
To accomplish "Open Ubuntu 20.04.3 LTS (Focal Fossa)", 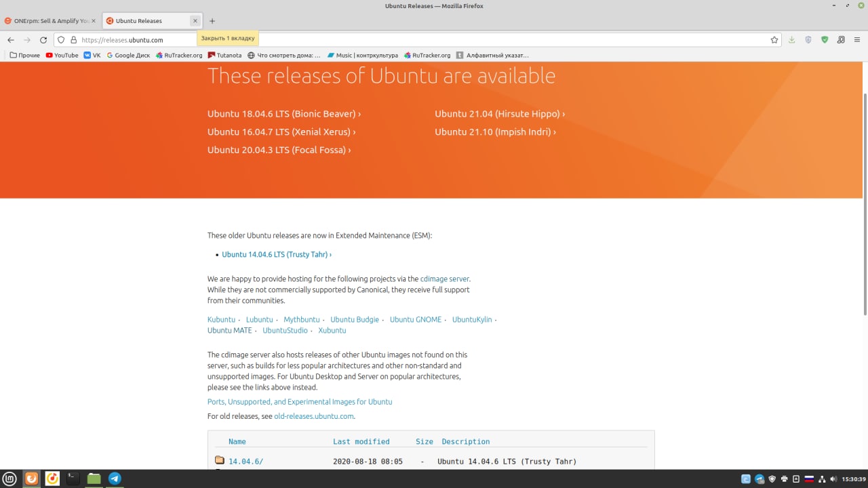I will click(x=279, y=150).
